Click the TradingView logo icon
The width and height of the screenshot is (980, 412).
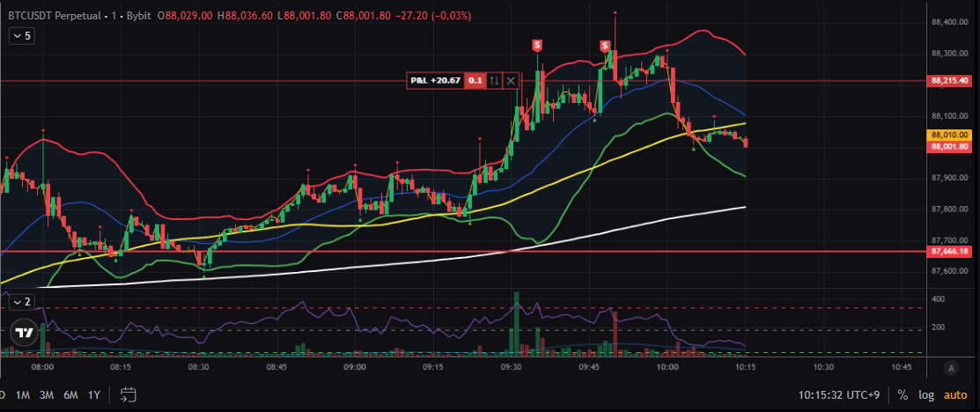click(24, 334)
